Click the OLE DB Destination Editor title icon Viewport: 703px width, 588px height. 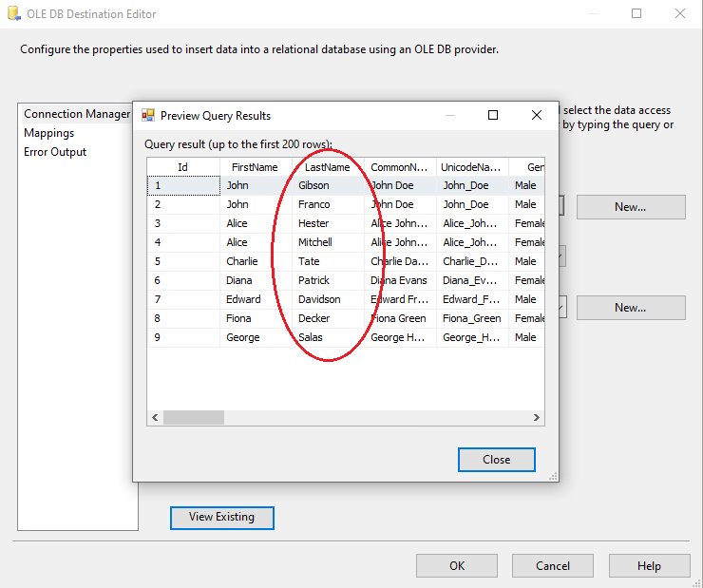pos(11,14)
